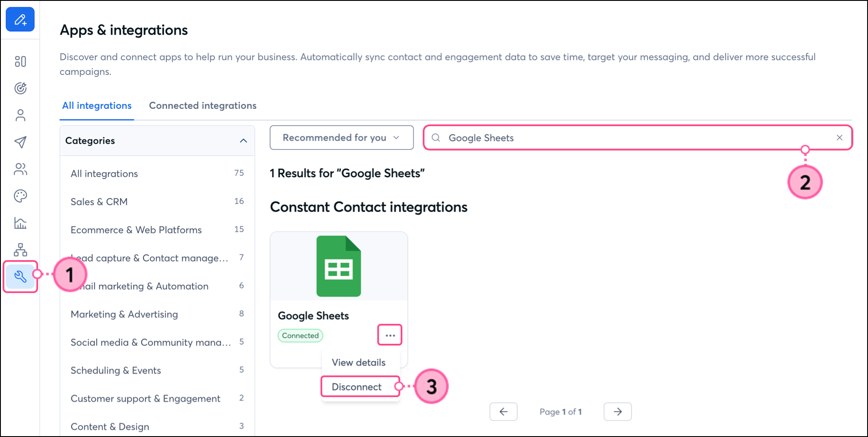This screenshot has width=868, height=437.
Task: Open the Dashboard icon in sidebar
Action: click(x=20, y=62)
